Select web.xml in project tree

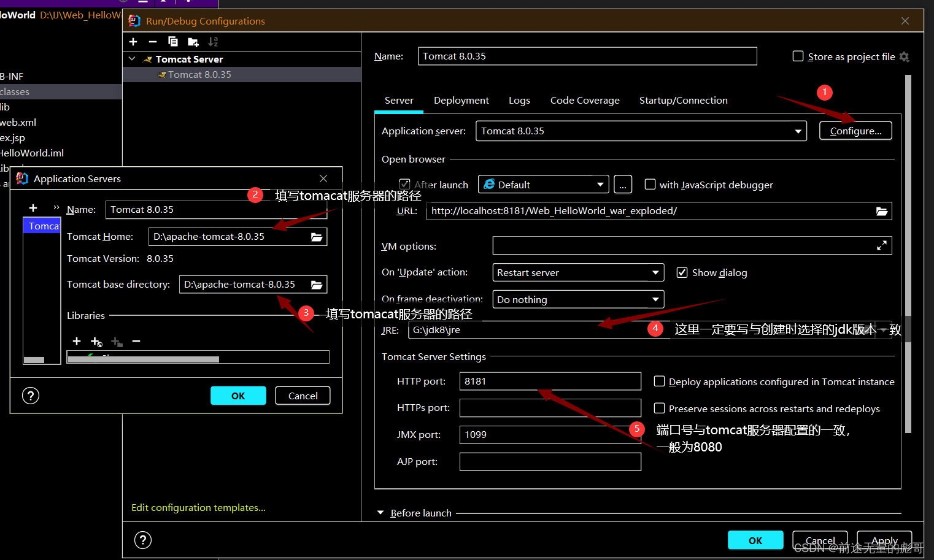pos(18,122)
